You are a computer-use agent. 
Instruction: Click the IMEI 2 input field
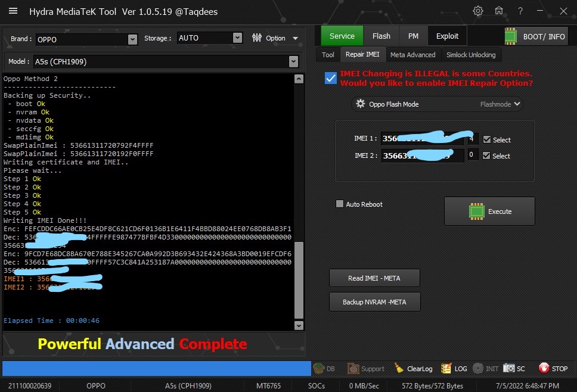[x=422, y=155]
